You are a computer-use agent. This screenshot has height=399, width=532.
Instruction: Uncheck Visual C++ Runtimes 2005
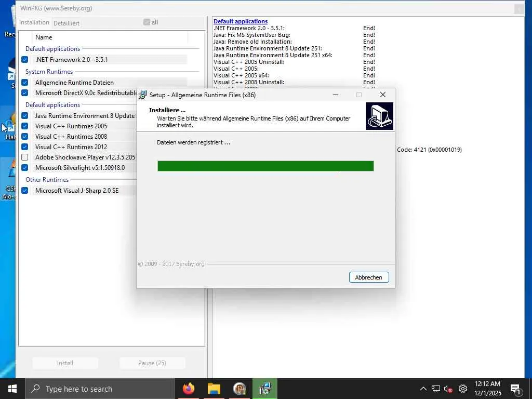[25, 126]
